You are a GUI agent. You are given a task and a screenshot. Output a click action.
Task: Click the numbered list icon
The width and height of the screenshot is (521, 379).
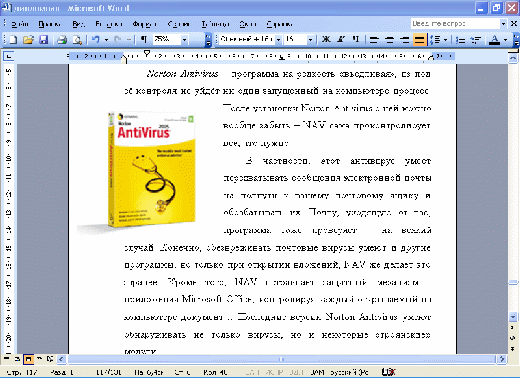point(461,40)
